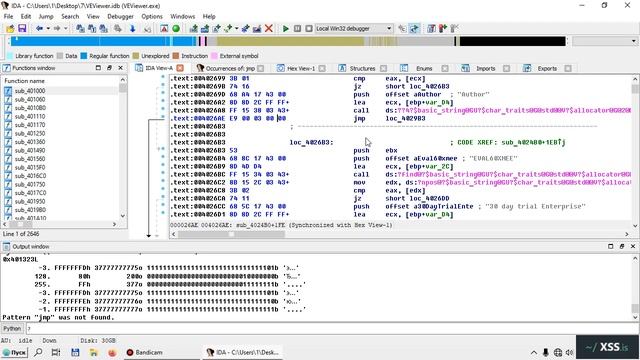Screen dimensions: 640x360
Task: Open the back-arrow history dropdown
Action: [x=48, y=29]
